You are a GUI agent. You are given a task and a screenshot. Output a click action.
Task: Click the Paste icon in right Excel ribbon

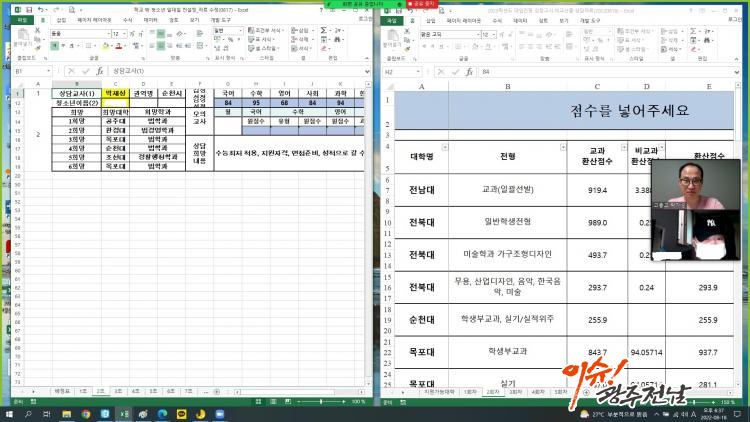tap(392, 37)
